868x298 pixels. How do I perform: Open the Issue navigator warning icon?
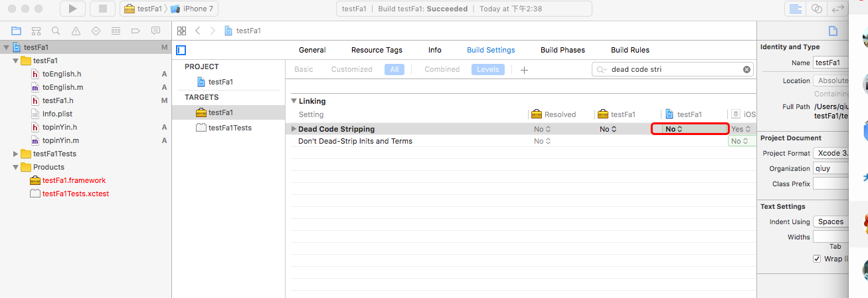click(76, 31)
